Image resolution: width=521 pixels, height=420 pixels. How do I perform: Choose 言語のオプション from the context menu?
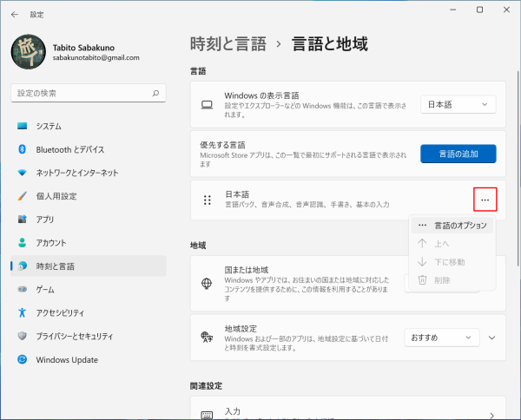coord(452,226)
